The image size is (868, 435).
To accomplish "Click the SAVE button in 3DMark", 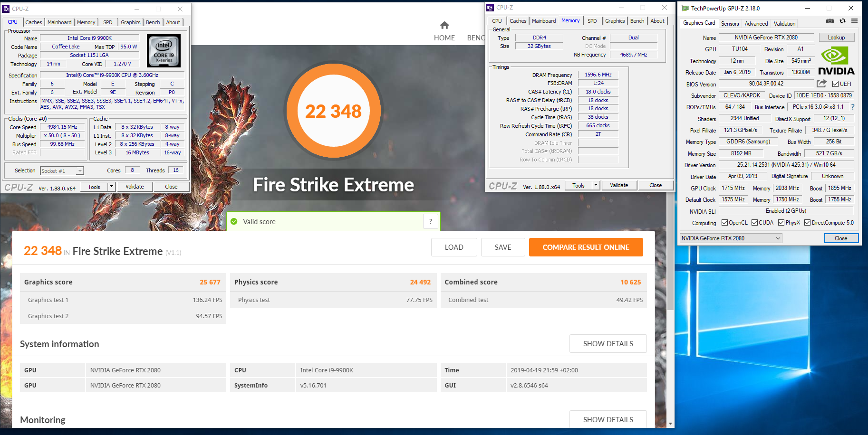I will (x=503, y=247).
